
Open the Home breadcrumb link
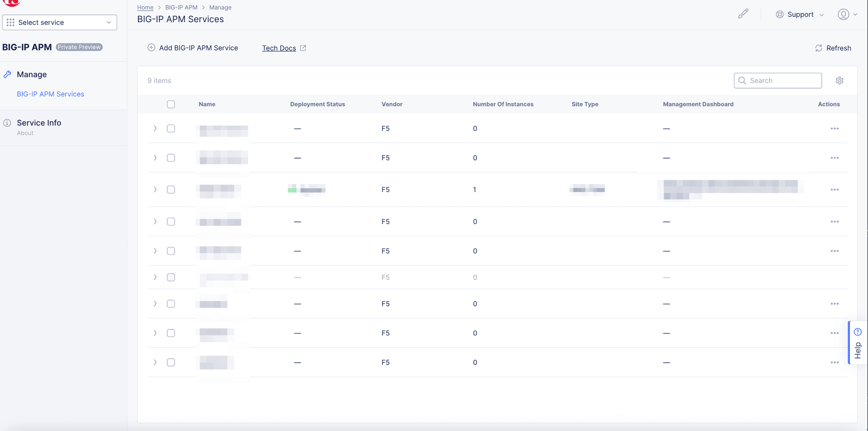tap(145, 7)
